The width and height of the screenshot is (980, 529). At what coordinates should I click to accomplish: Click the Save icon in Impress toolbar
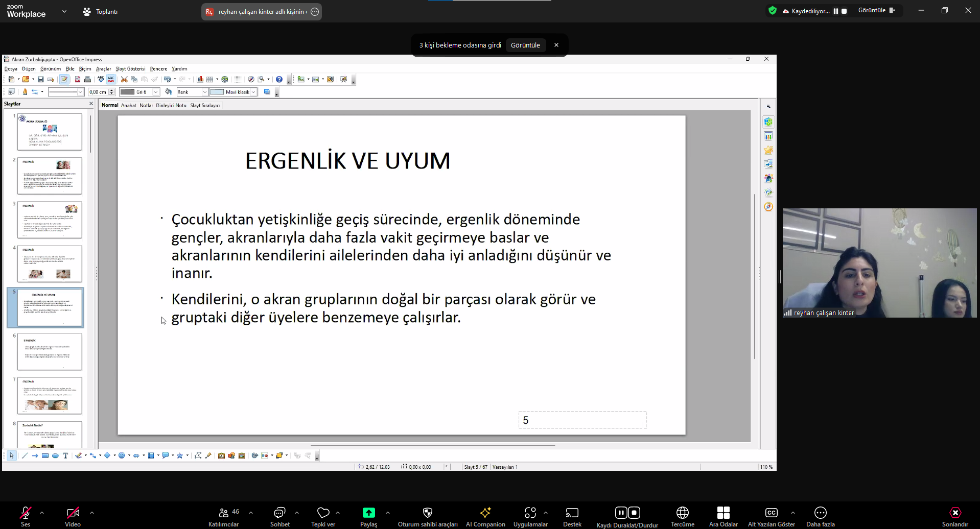click(x=40, y=79)
